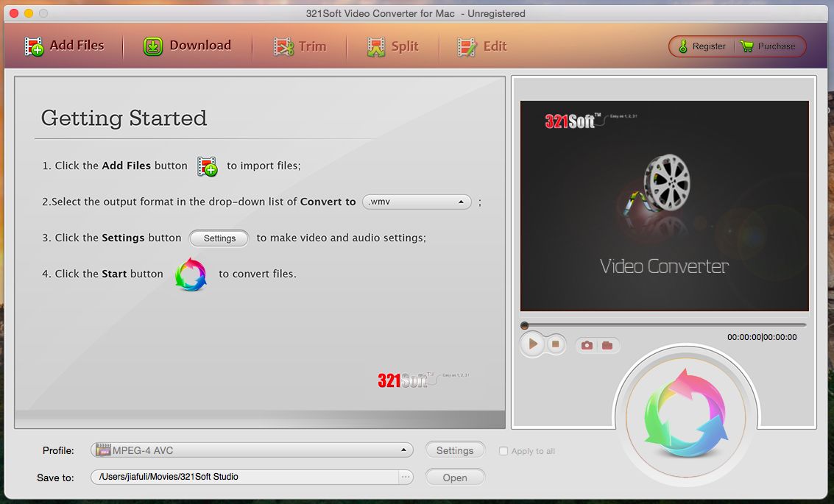Click the Getting Started heading
This screenshot has width=834, height=504.
[124, 118]
